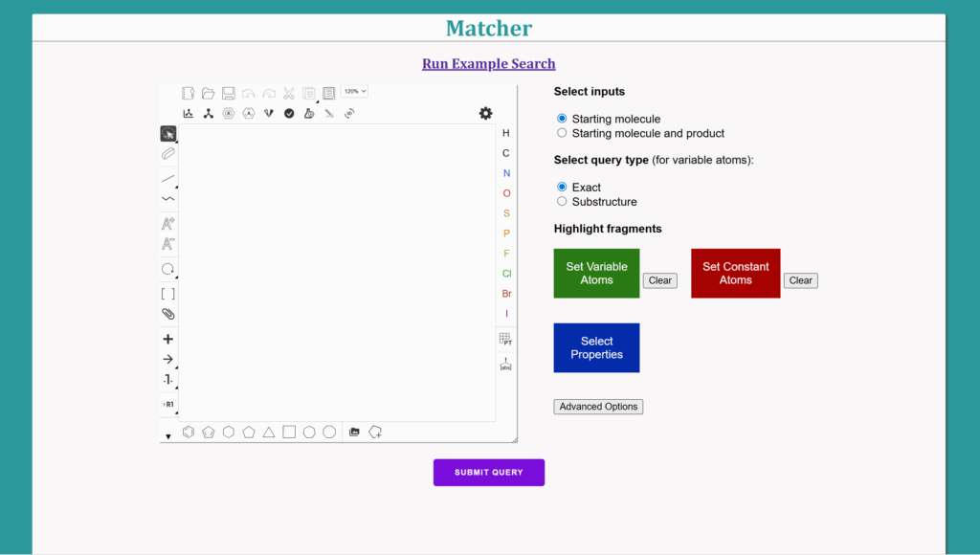
Task: Open the Periodic Table button
Action: tap(505, 339)
